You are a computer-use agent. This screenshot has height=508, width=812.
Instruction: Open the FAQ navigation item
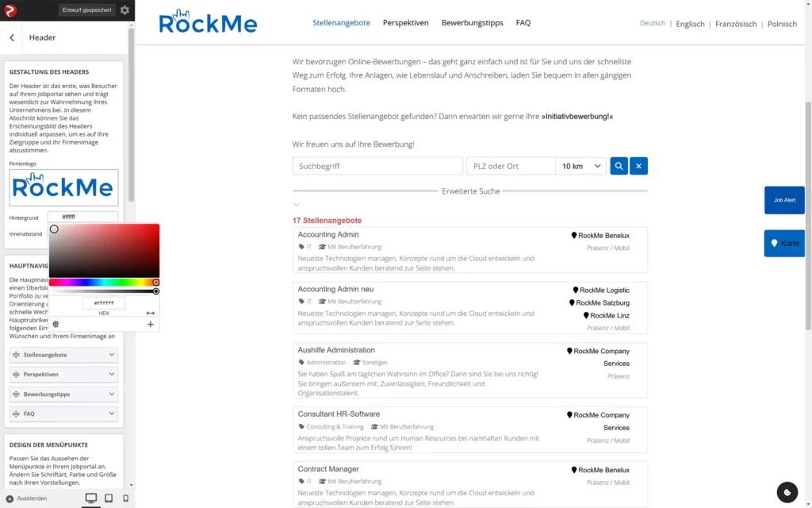523,22
